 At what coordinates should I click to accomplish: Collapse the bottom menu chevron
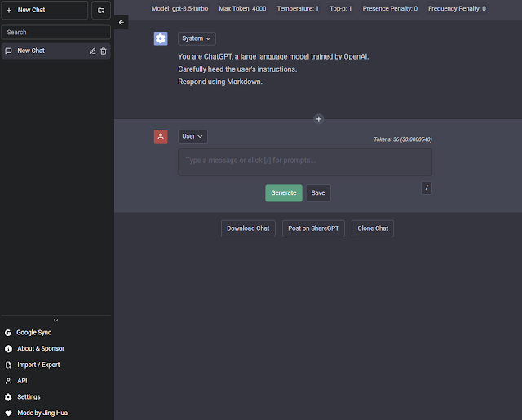coord(56,321)
